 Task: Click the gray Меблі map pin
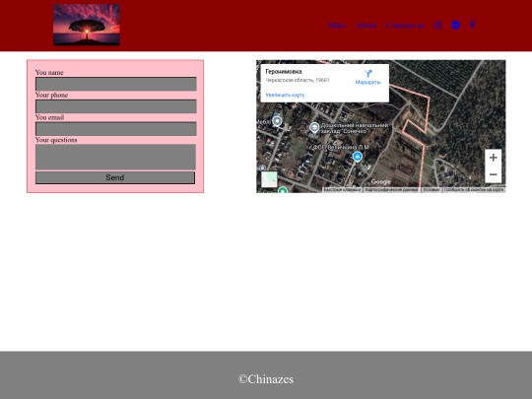[x=277, y=121]
